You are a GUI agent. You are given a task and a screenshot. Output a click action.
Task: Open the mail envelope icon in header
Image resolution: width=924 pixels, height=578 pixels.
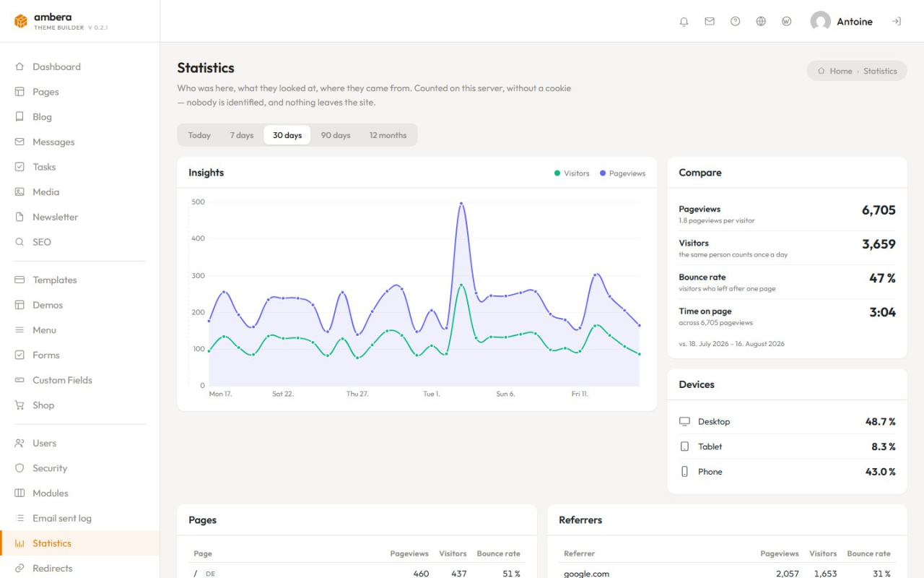(x=710, y=22)
